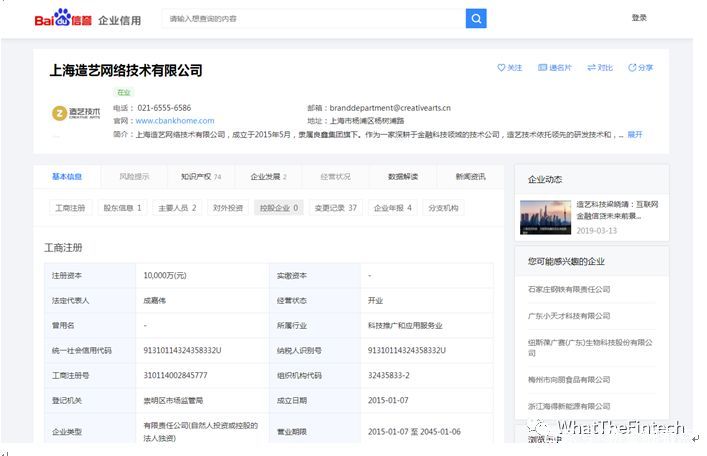
Task: Click the 对比 compare icon
Action: tap(591, 68)
